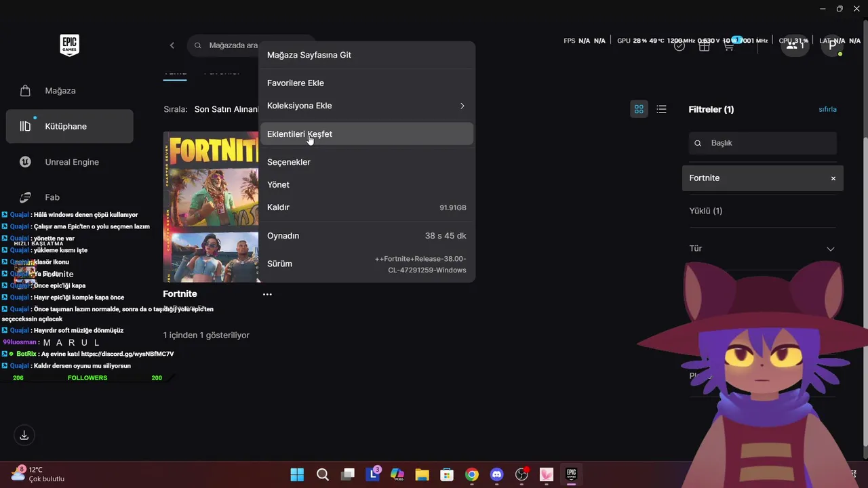Click the Oynadın 38 s 45 dk row
The width and height of the screenshot is (868, 488).
coord(367,236)
